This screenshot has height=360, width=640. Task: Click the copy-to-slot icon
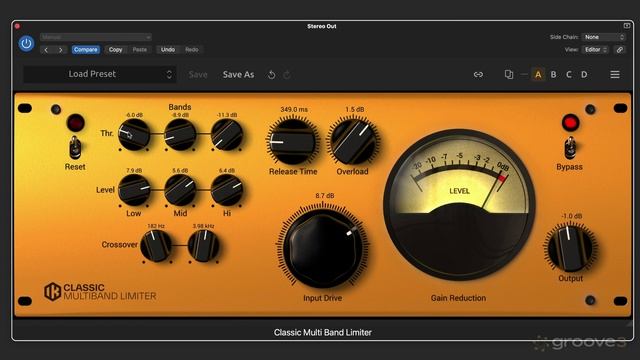point(509,74)
